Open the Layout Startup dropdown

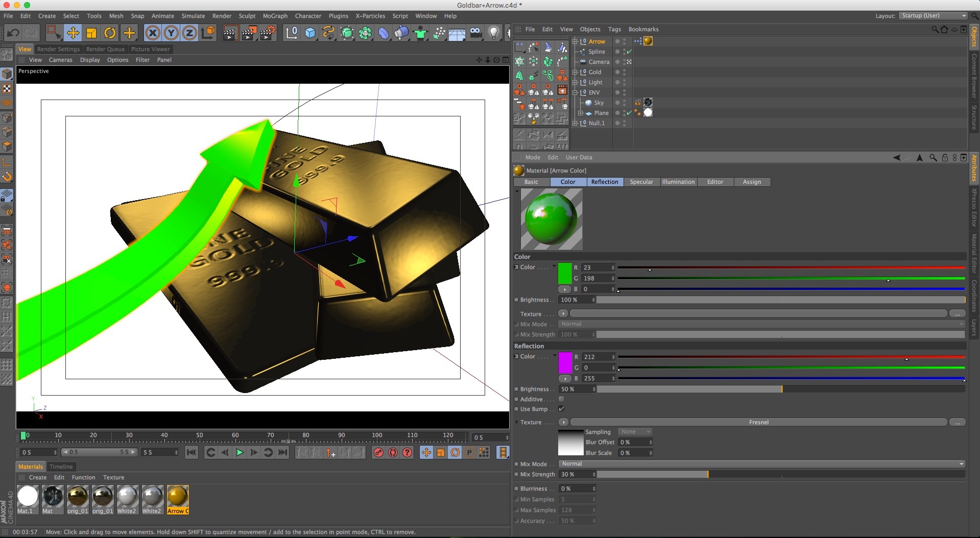tap(933, 16)
